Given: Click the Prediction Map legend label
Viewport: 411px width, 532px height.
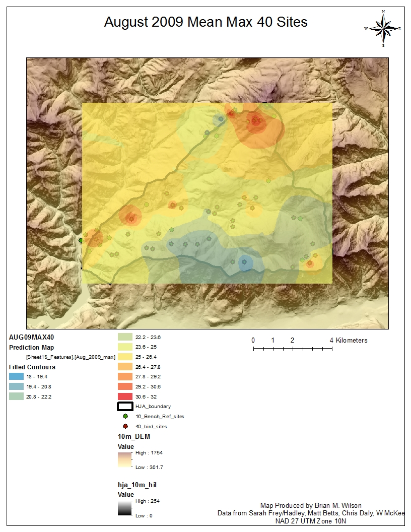Looking at the screenshot, I should point(32,348).
